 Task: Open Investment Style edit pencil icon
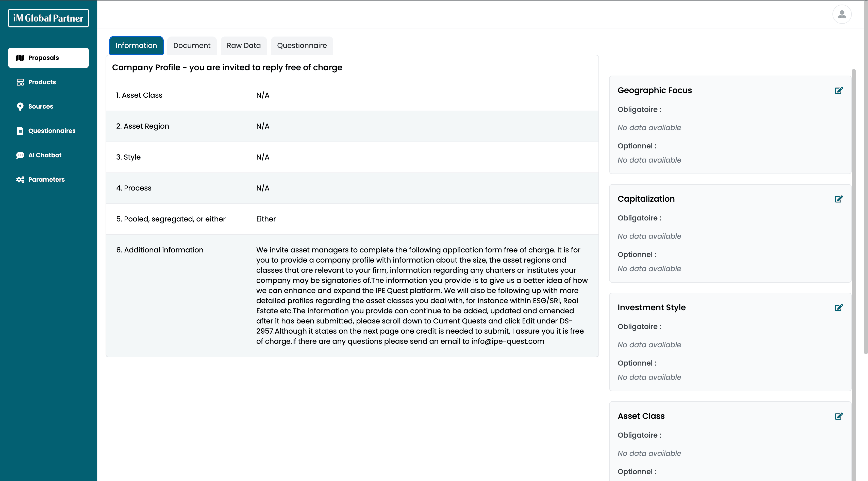pyautogui.click(x=839, y=307)
